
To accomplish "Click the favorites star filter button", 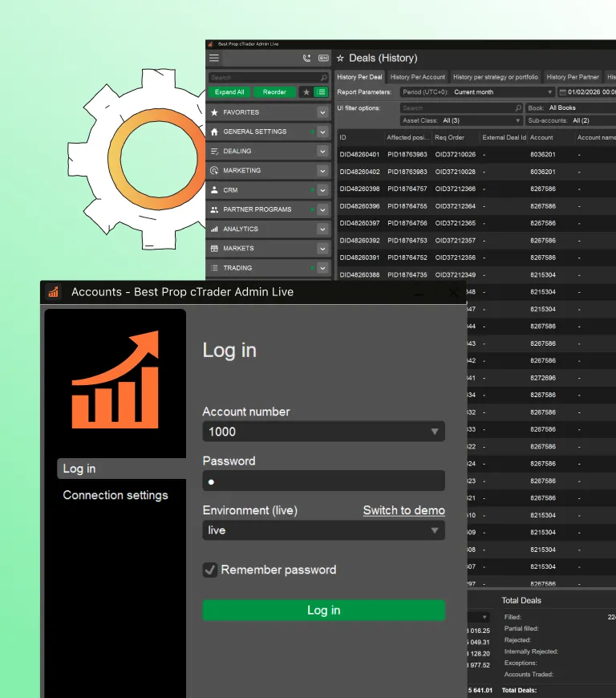I will click(306, 92).
